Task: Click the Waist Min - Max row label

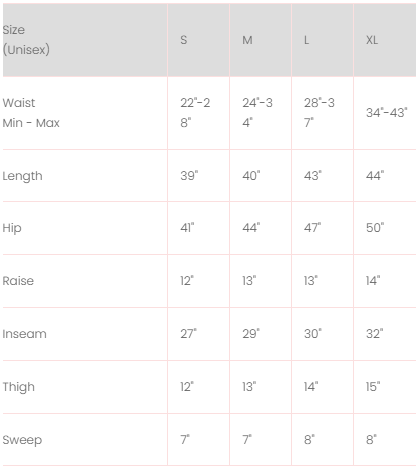Action: 31,113
